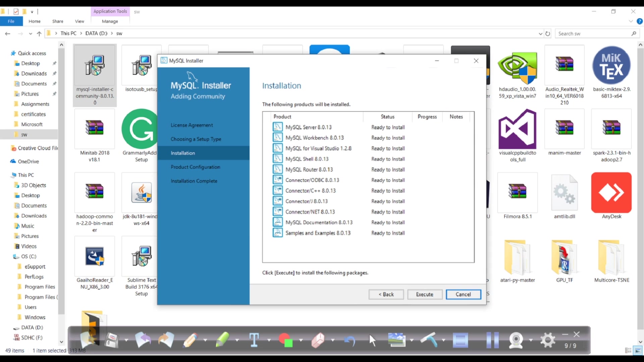Click the floppy disk save icon in toolbar
Screen dimensions: 644x362
112,340
